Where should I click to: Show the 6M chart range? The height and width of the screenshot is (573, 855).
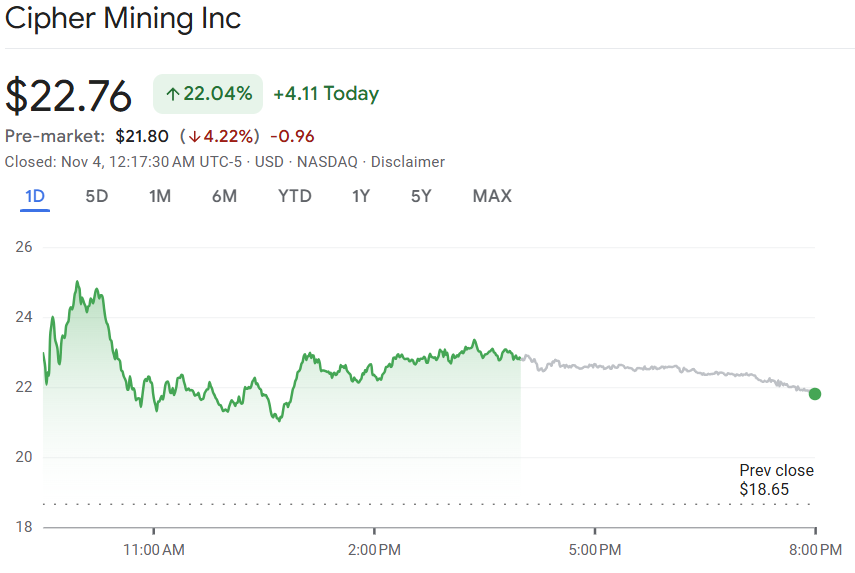point(224,196)
